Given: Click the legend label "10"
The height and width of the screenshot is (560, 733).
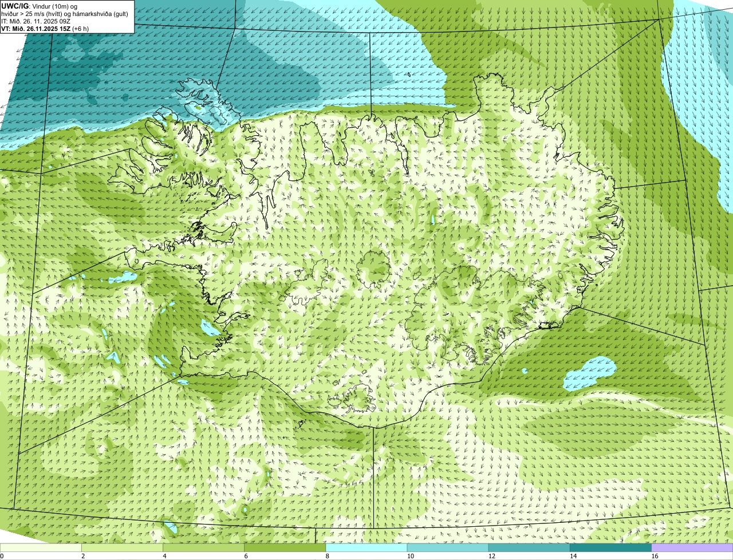Looking at the screenshot, I should point(410,556).
